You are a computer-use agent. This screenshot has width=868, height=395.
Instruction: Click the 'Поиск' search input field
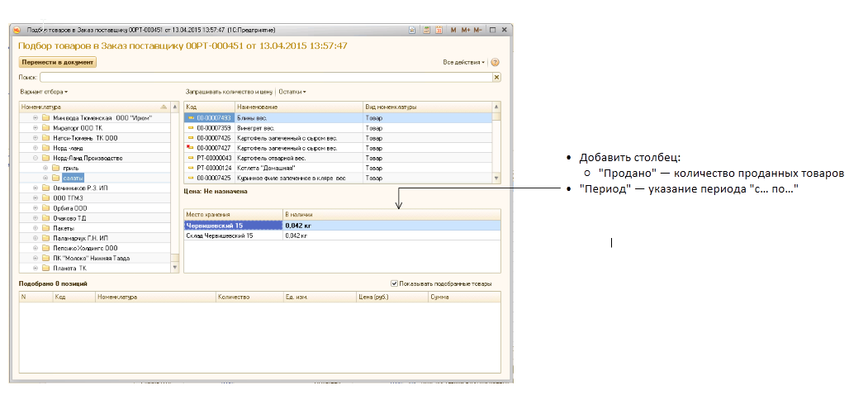point(264,77)
